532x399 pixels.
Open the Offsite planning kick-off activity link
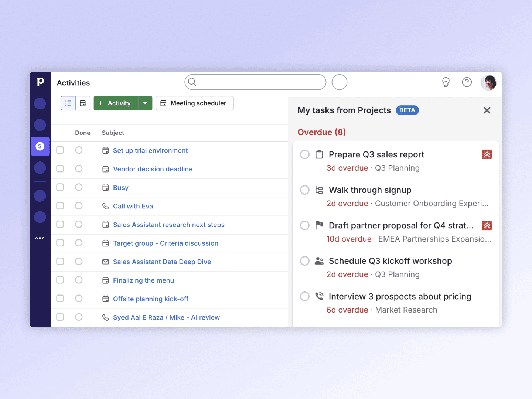[x=151, y=299]
